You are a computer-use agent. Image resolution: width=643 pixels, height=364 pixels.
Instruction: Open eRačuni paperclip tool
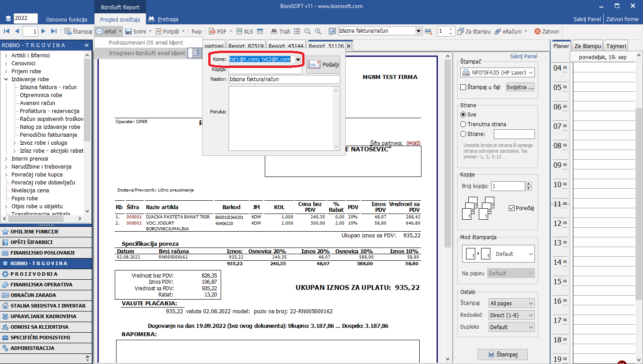click(498, 31)
